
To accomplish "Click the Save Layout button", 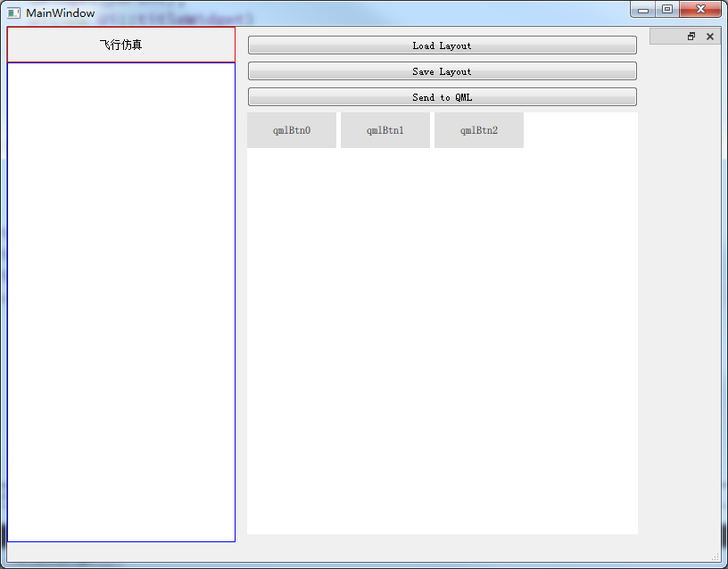I will pyautogui.click(x=442, y=70).
